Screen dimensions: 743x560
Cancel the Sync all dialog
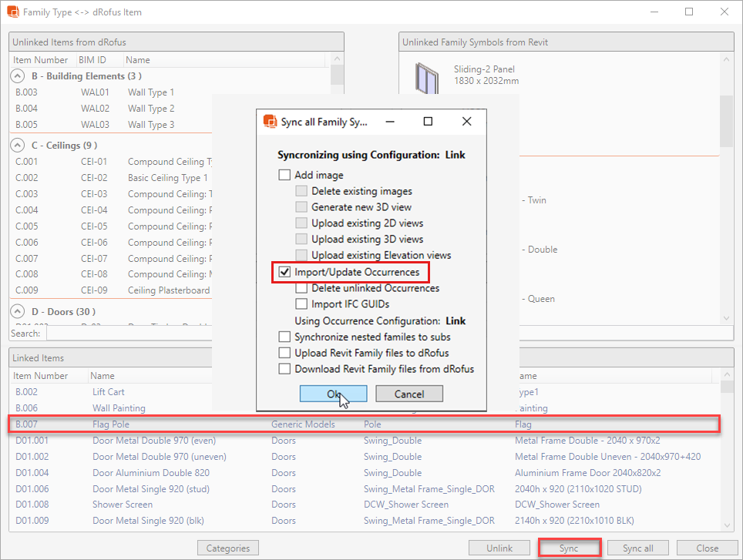[x=409, y=394]
